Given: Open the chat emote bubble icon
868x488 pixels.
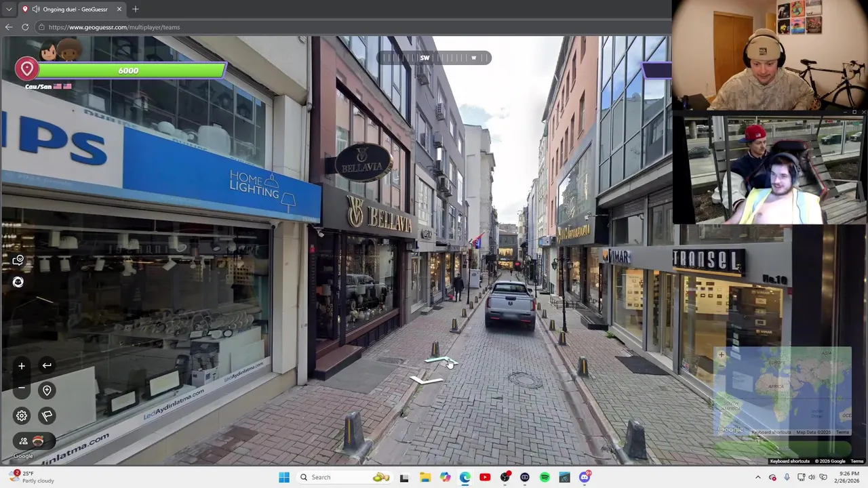Looking at the screenshot, I should point(18,260).
